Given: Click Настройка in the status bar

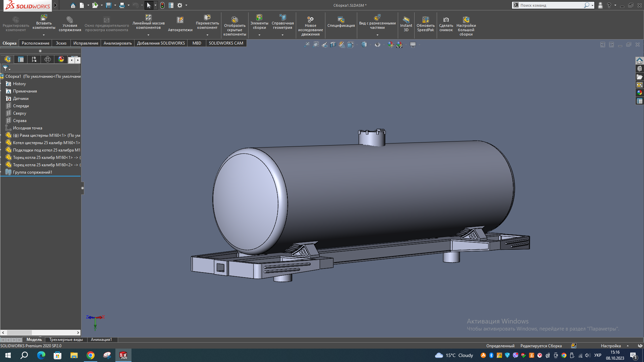Looking at the screenshot, I should [611, 346].
